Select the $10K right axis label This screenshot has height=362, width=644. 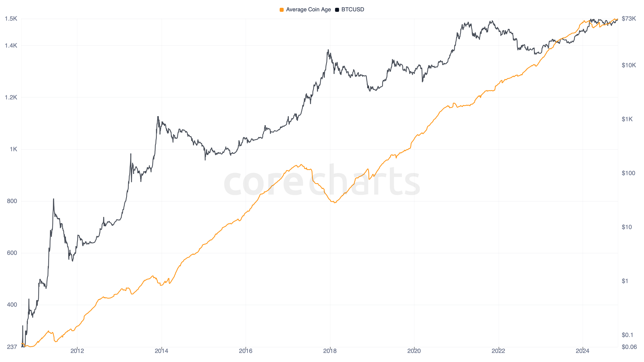pos(629,65)
